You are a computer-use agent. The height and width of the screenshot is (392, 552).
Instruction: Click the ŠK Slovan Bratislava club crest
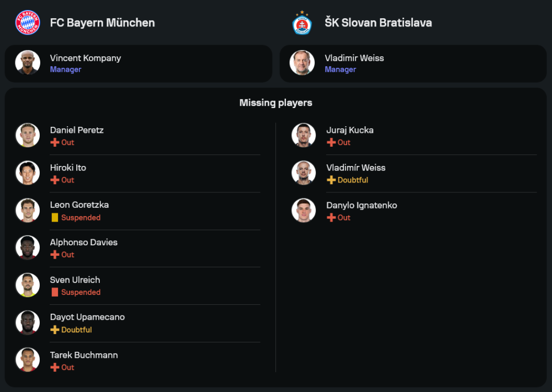tap(302, 23)
